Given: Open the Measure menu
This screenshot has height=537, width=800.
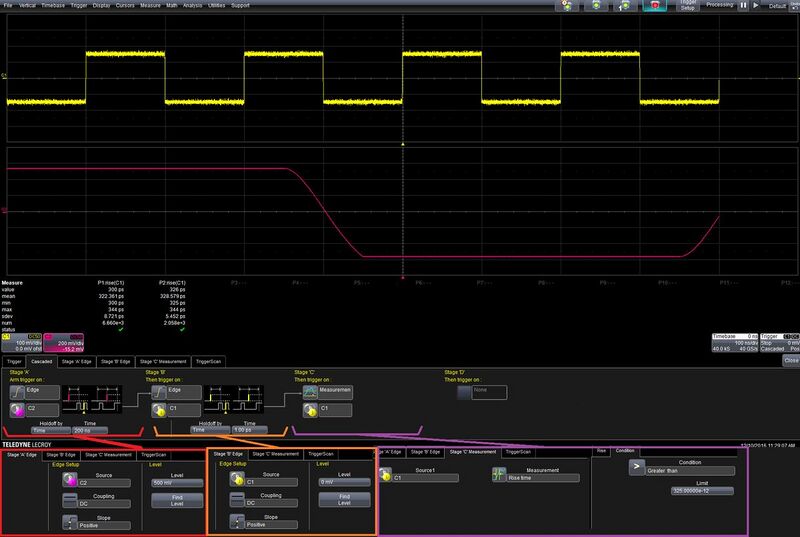Looking at the screenshot, I should (150, 5).
